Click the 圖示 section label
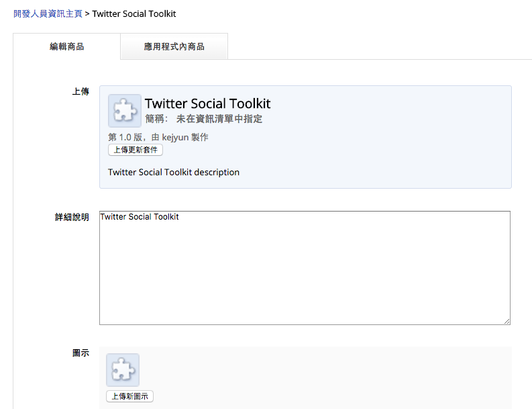 (81, 353)
